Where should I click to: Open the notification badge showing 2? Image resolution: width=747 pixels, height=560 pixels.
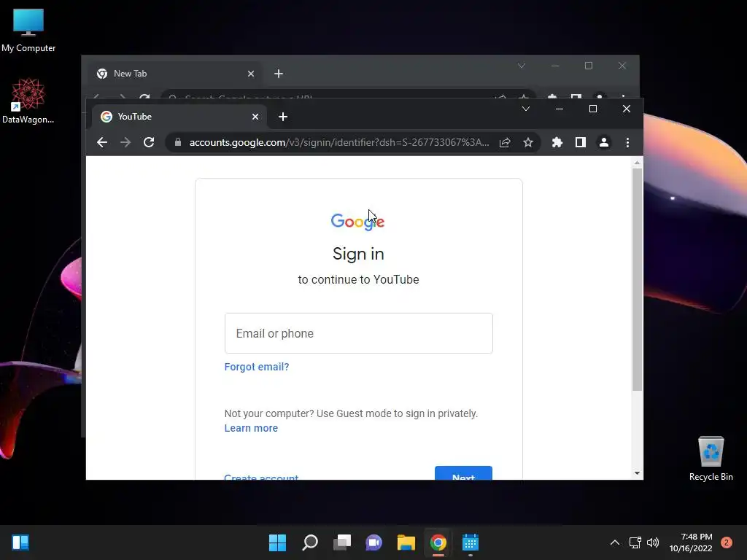pos(727,542)
